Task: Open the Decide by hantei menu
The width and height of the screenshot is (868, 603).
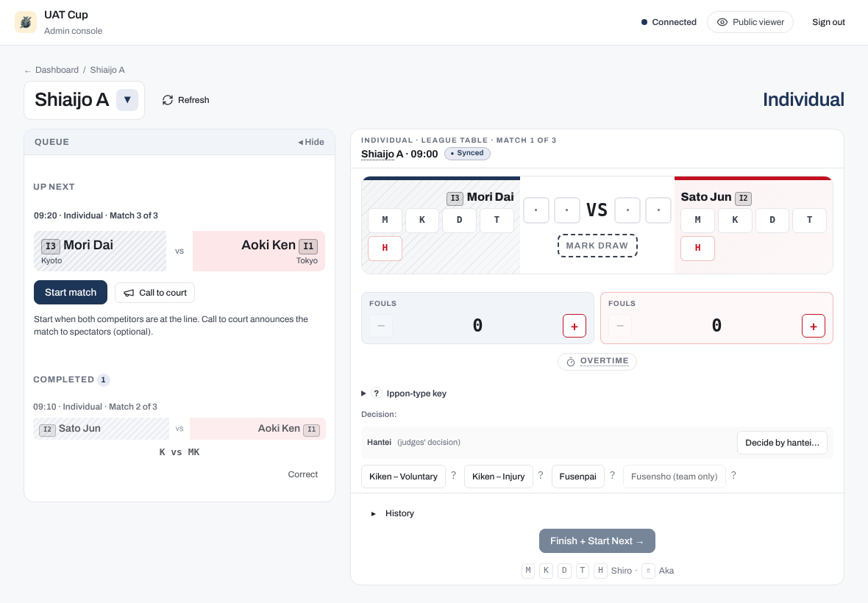Action: [782, 443]
